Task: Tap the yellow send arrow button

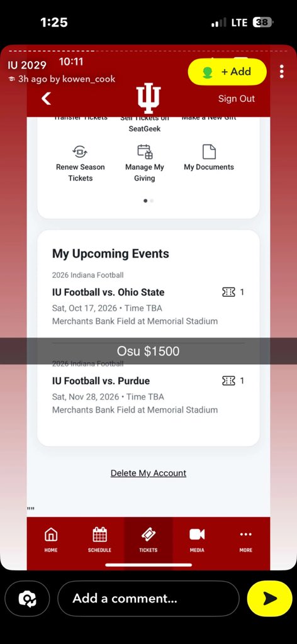Action: pyautogui.click(x=269, y=599)
